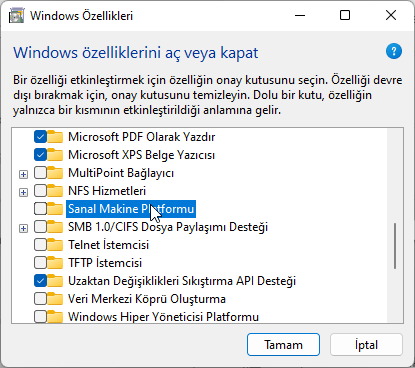Select Windows Hiper Yöneticisi Platformu label
This screenshot has height=368, width=415.
coord(163,316)
